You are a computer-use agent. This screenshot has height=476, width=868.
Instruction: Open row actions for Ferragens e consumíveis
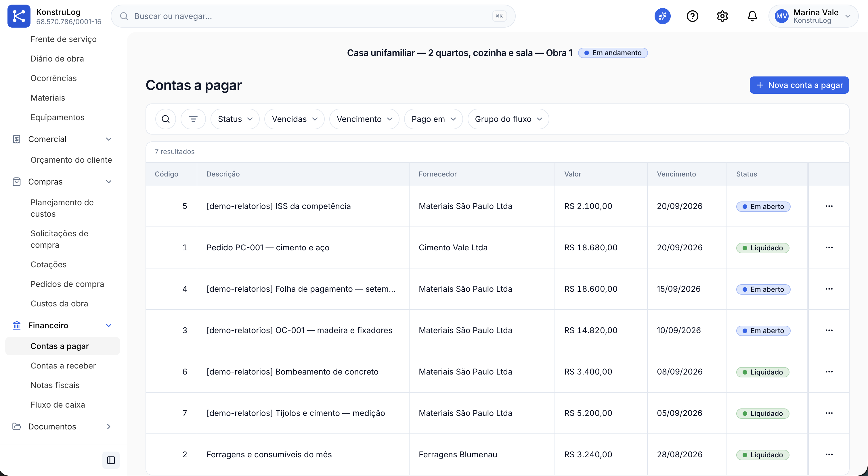(x=829, y=455)
